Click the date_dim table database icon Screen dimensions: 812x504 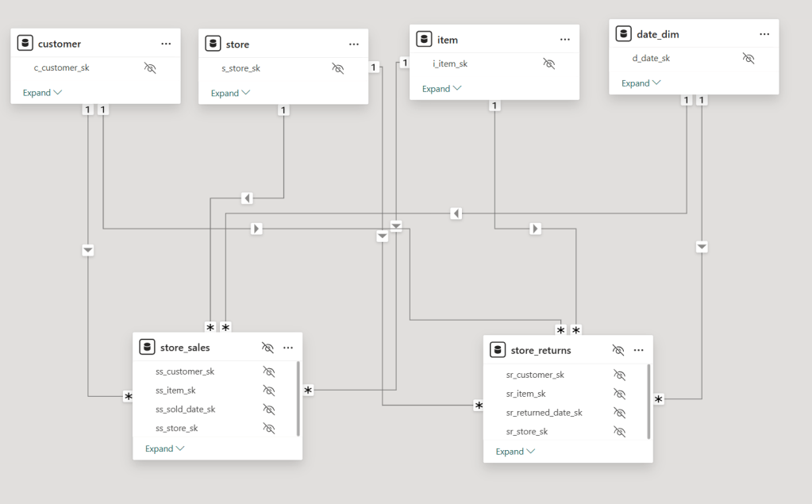624,34
